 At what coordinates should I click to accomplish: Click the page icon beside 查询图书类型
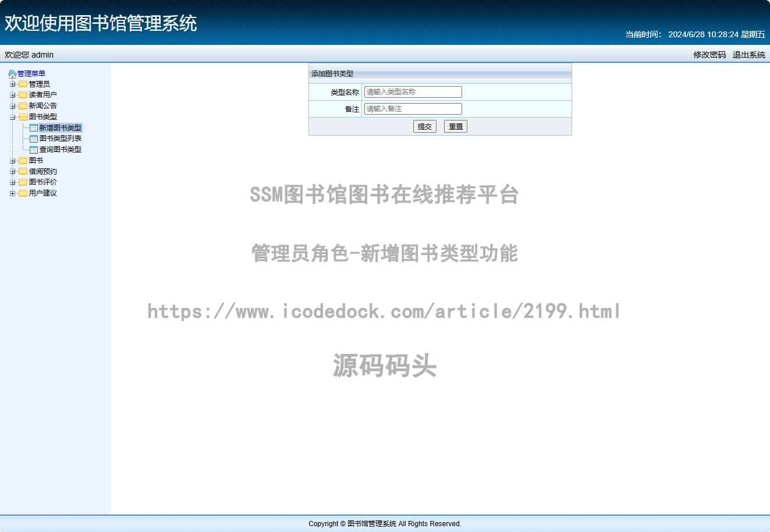coord(34,150)
